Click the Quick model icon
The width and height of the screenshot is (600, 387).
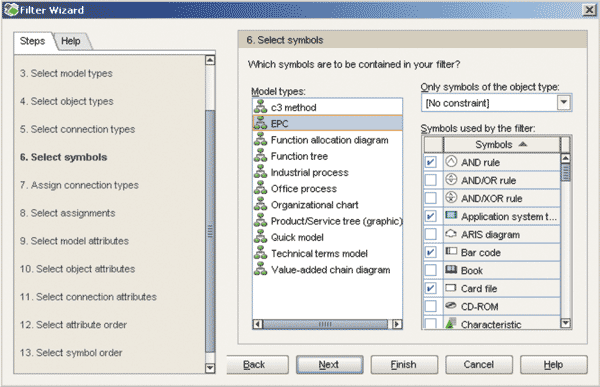tap(261, 236)
